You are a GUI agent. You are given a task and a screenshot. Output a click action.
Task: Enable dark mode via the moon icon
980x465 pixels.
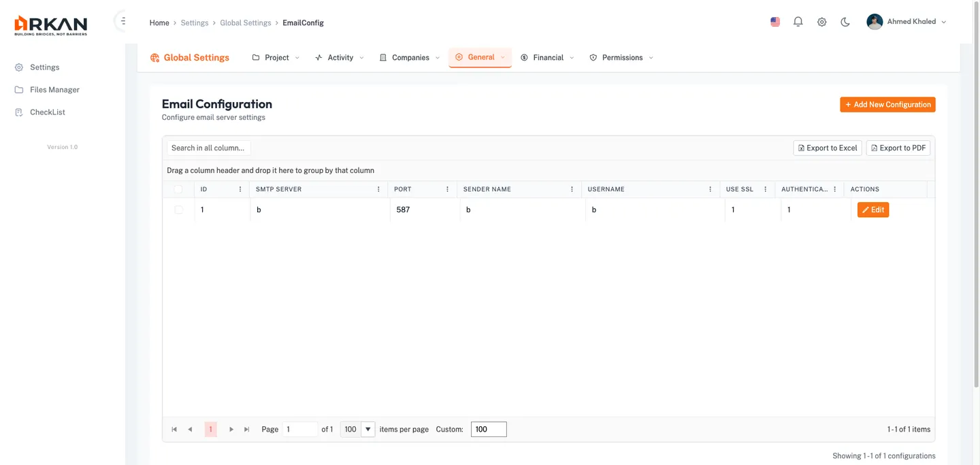coord(845,21)
